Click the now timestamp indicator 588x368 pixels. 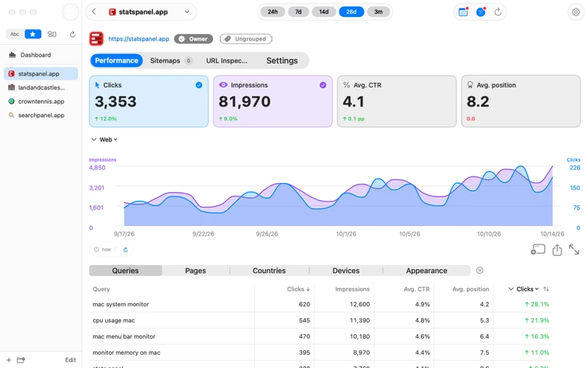[x=103, y=250]
